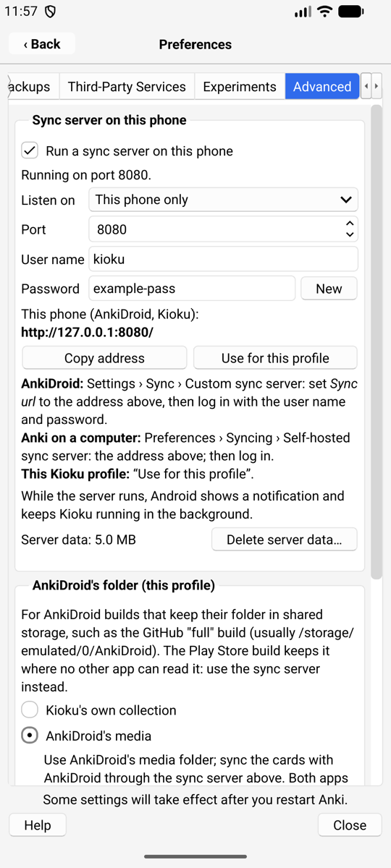Click the Copy address button
The image size is (391, 868).
[x=104, y=358]
